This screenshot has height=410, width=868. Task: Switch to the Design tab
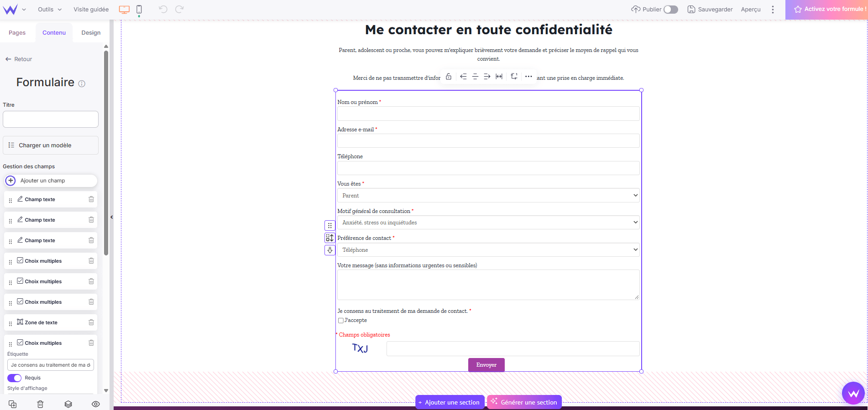[91, 33]
